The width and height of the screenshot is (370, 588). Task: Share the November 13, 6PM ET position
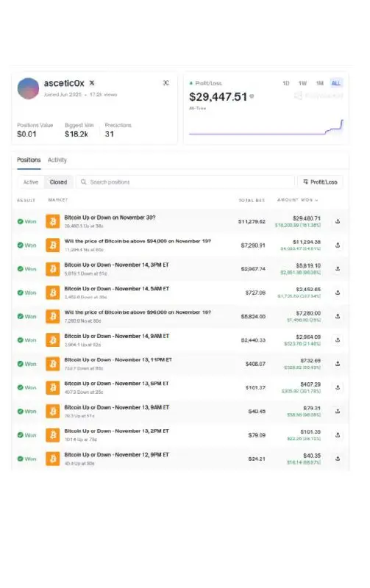pos(338,387)
